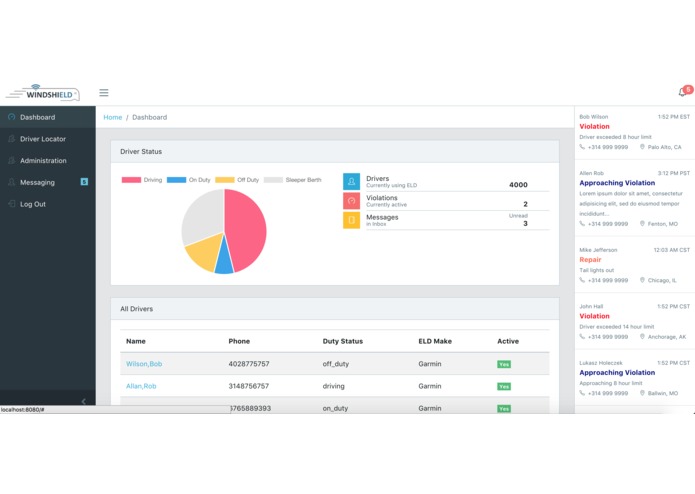
Task: Click the ELD Make column header
Action: coord(435,341)
